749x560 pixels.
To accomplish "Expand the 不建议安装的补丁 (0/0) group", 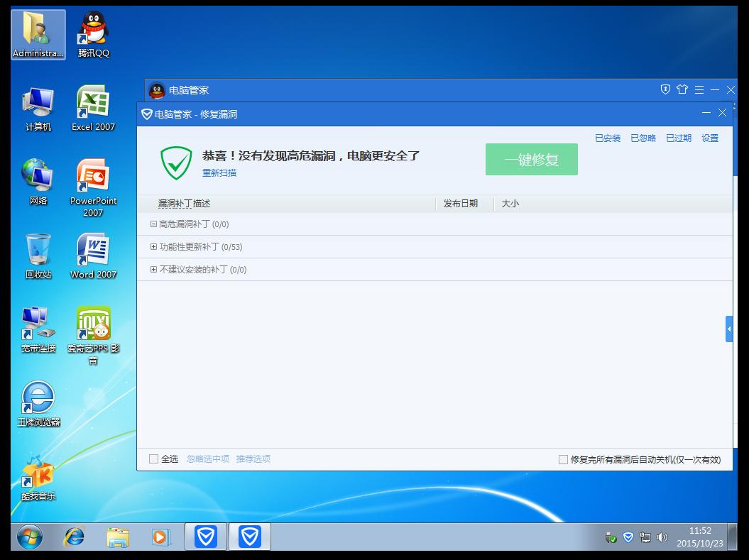I will coord(153,269).
